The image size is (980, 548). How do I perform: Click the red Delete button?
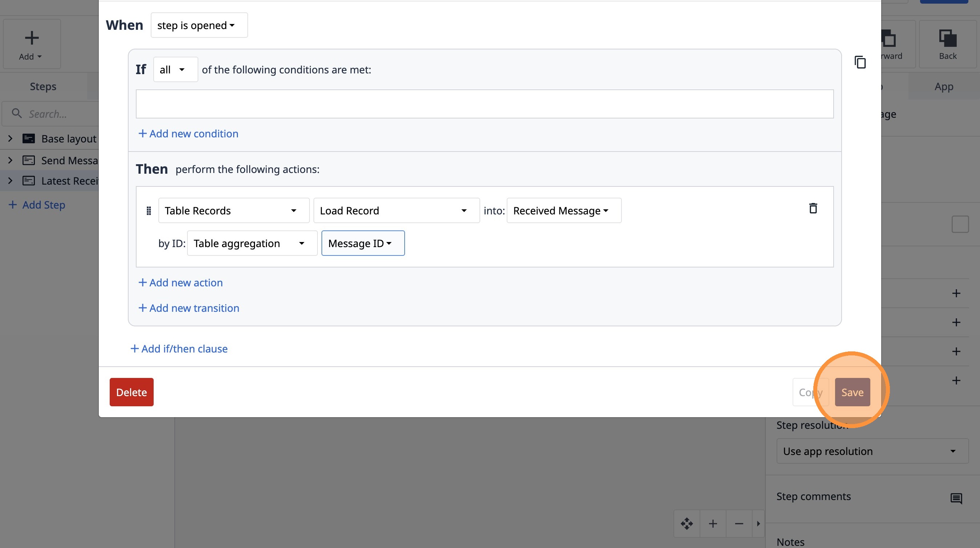click(131, 392)
